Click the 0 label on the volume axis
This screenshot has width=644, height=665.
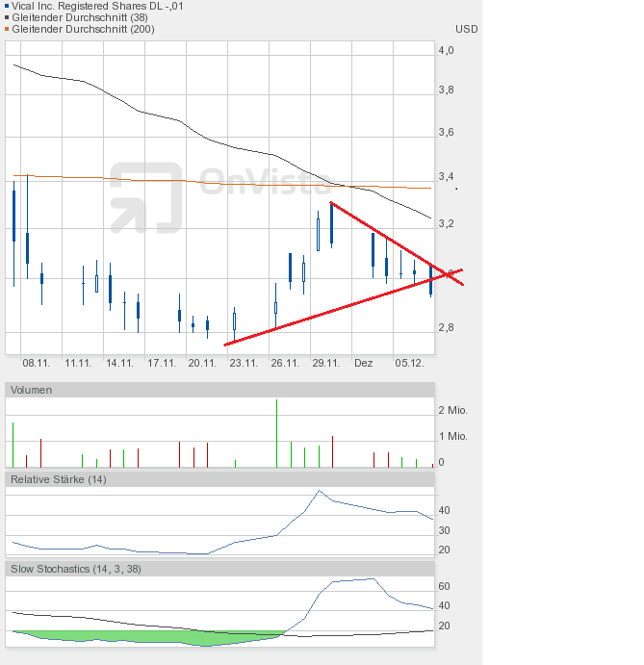441,462
